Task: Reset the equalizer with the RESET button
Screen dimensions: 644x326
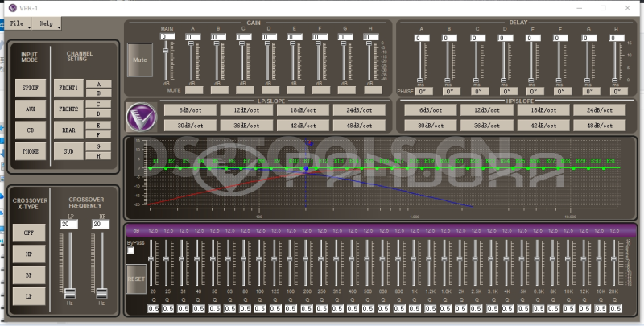Action: (x=136, y=278)
